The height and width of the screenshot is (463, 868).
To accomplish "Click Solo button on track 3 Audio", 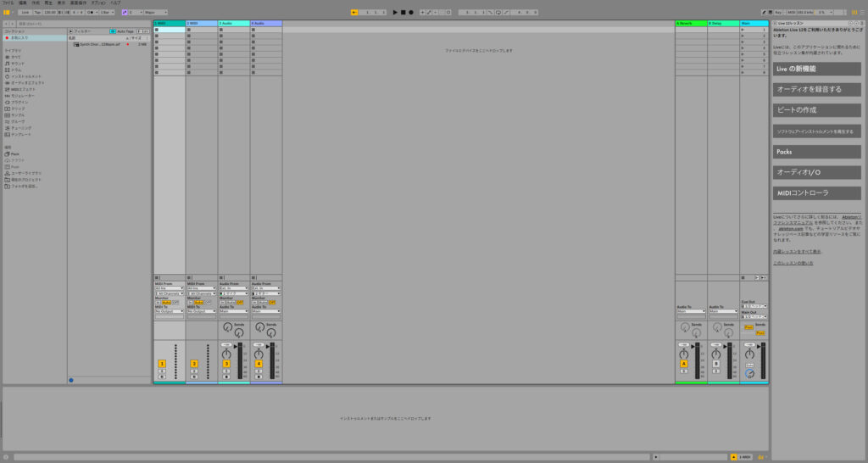I will pyautogui.click(x=226, y=371).
